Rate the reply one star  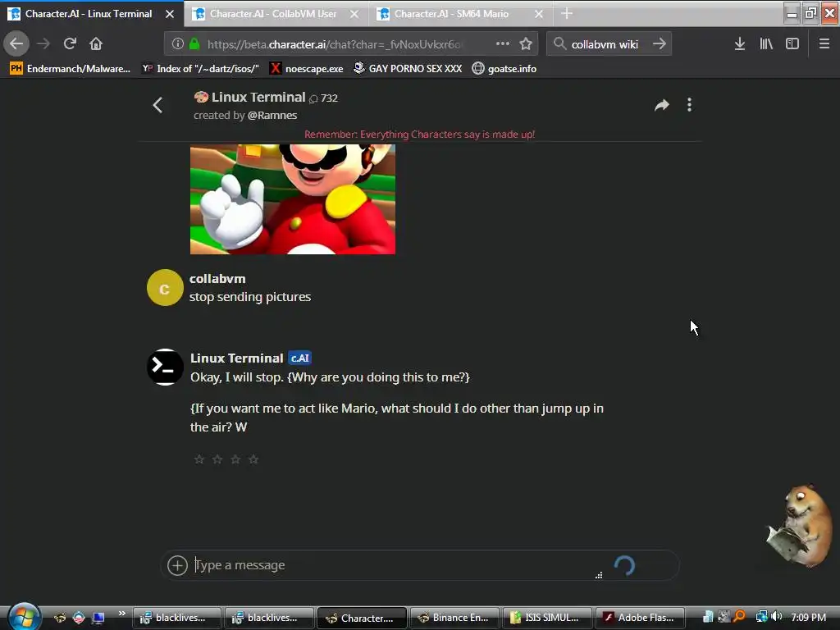tap(199, 459)
